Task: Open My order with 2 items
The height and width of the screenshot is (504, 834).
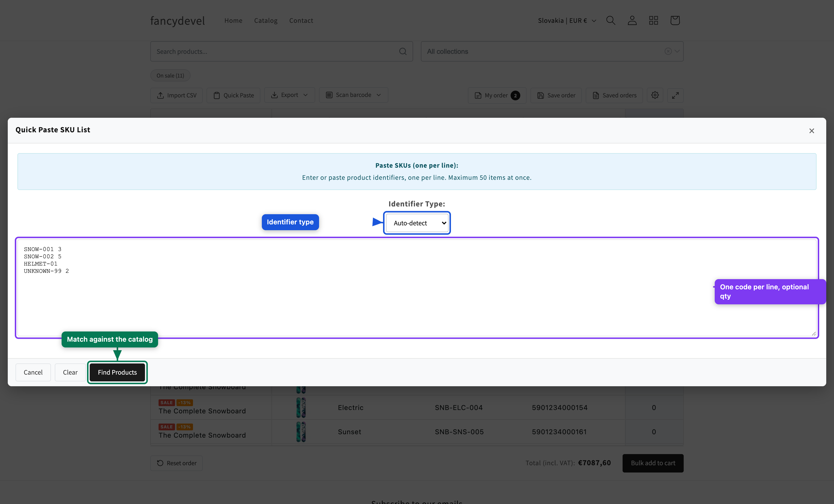Action: [x=497, y=95]
